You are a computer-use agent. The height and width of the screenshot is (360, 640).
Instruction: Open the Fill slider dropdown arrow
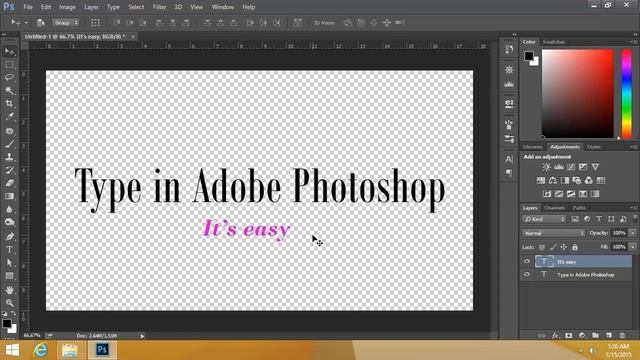[x=633, y=247]
